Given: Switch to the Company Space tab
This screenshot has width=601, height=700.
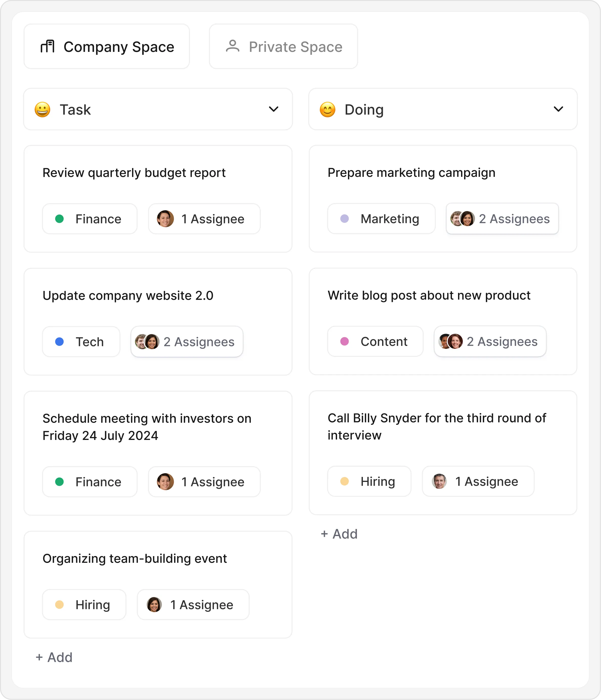Looking at the screenshot, I should click(x=107, y=47).
